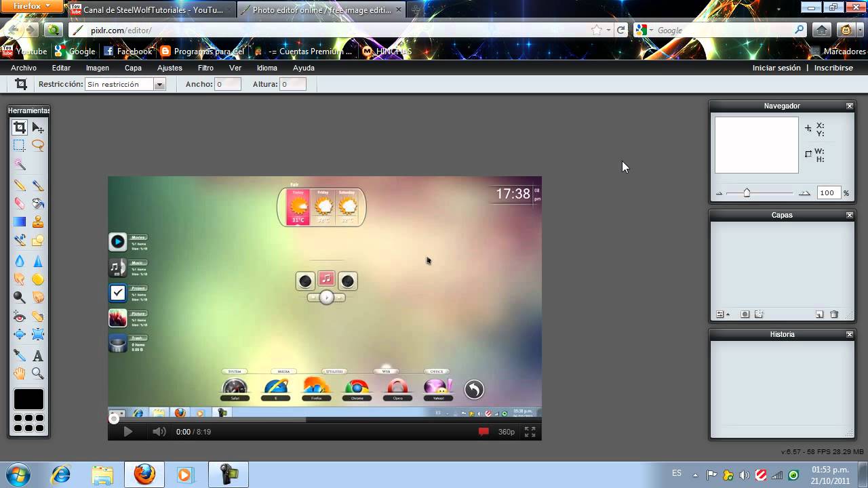Create new layer in Capas panel

click(x=819, y=314)
